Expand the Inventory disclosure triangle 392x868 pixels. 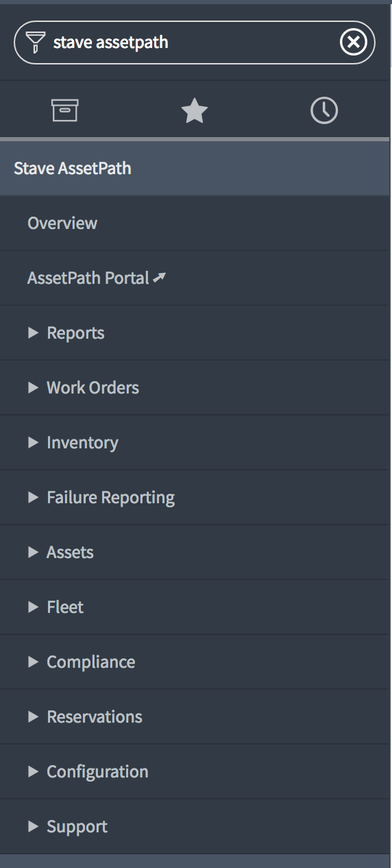(33, 442)
